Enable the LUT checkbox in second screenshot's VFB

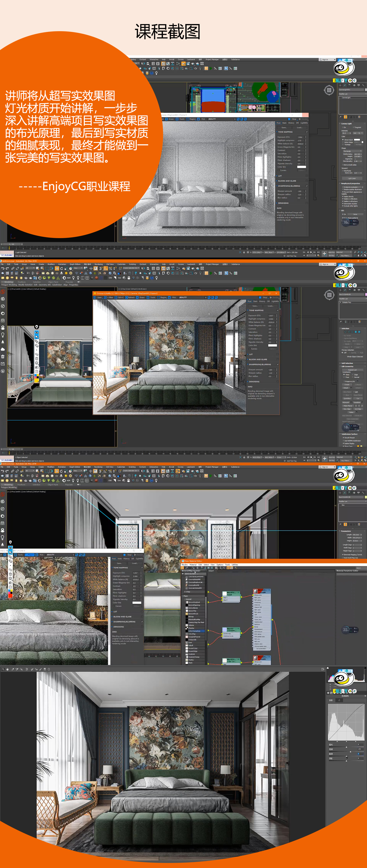coord(278,354)
